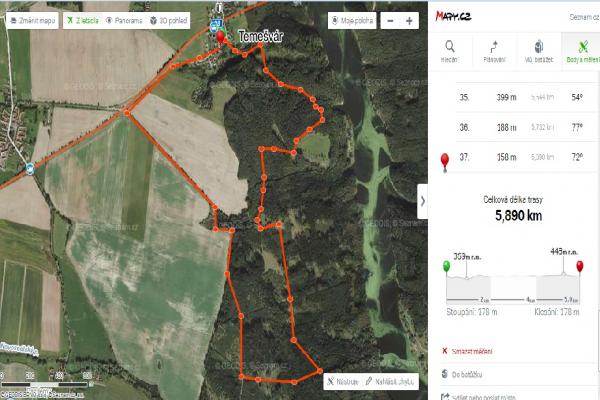Click the Mapy.cz logo
The height and width of the screenshot is (400, 600).
coord(453,16)
